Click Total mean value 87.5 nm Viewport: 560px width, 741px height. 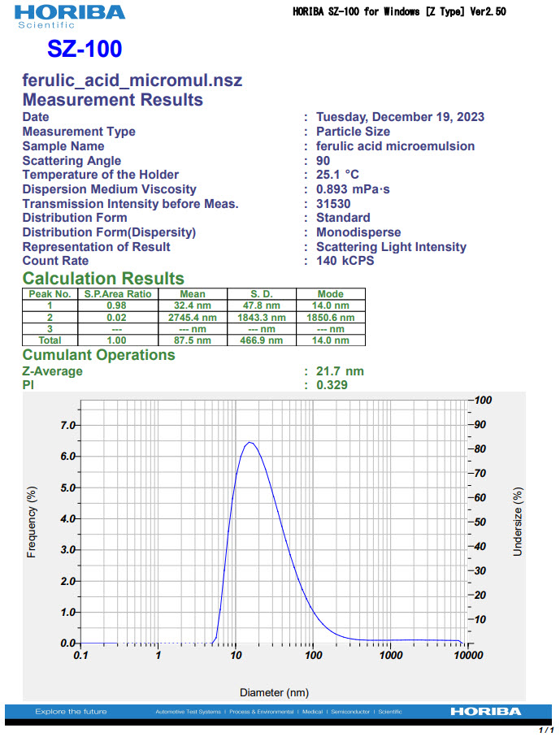[x=193, y=340]
